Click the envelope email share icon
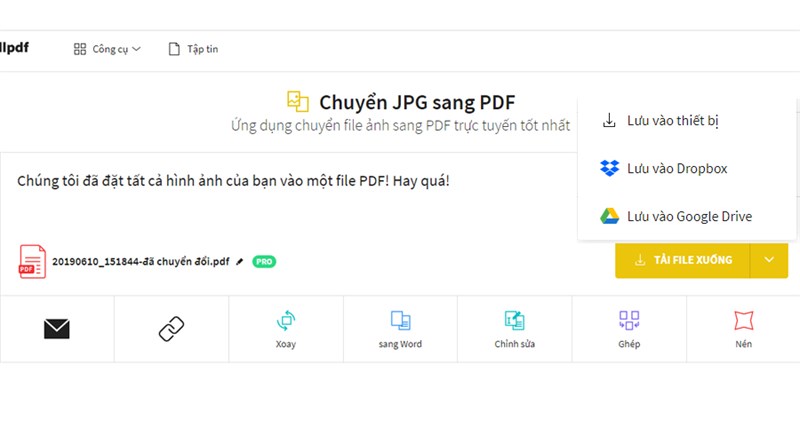 57,328
